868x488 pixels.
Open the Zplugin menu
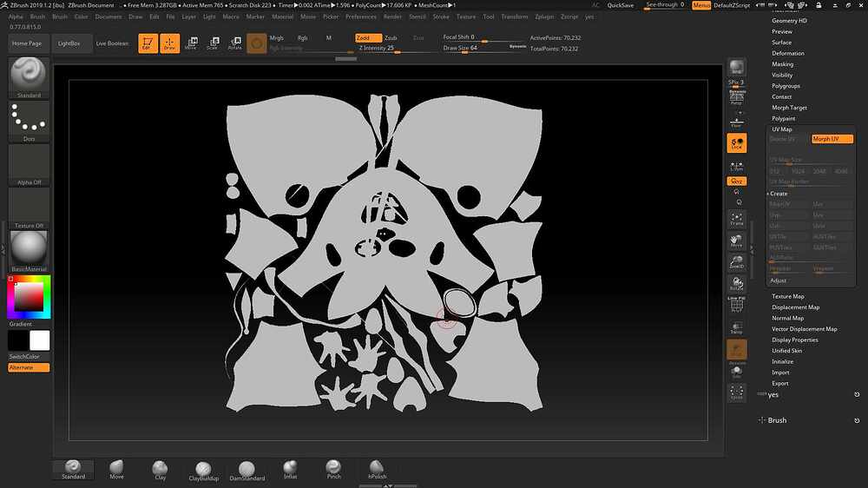pos(544,16)
